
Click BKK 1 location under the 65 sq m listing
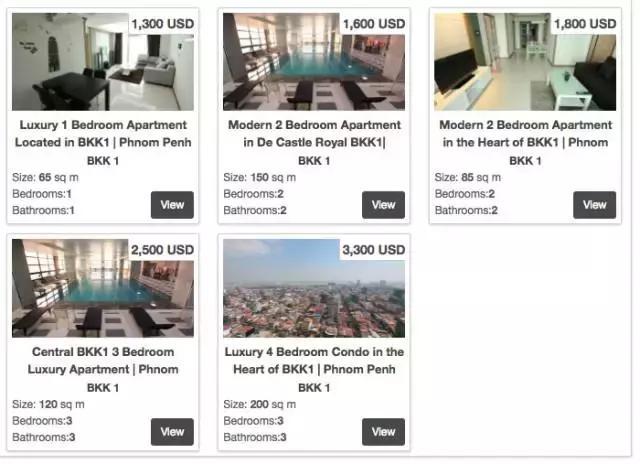point(103,161)
